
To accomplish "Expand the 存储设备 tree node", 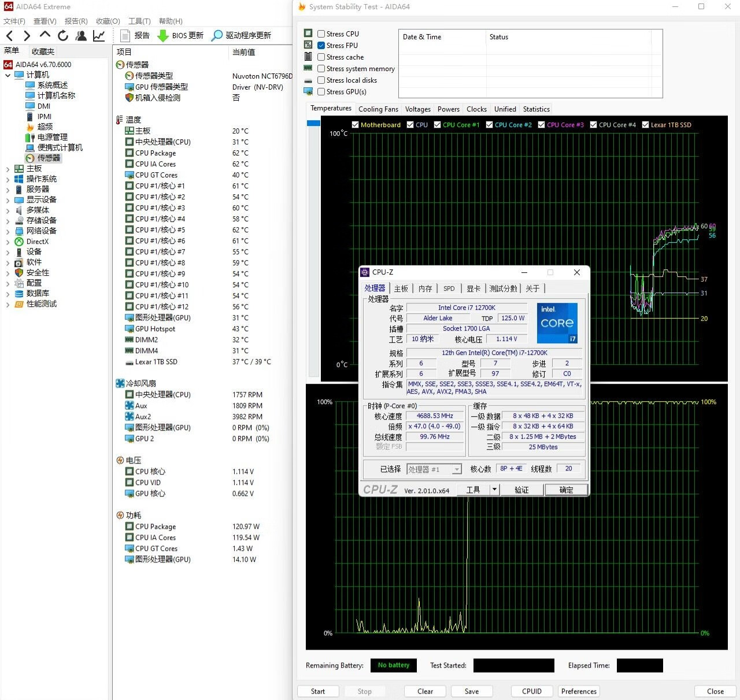I will (8, 221).
